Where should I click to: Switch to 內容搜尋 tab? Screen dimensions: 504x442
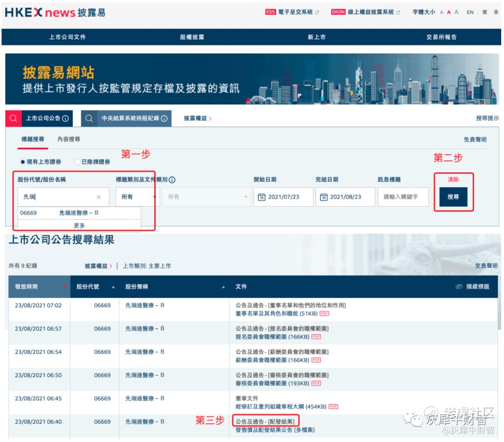point(69,139)
